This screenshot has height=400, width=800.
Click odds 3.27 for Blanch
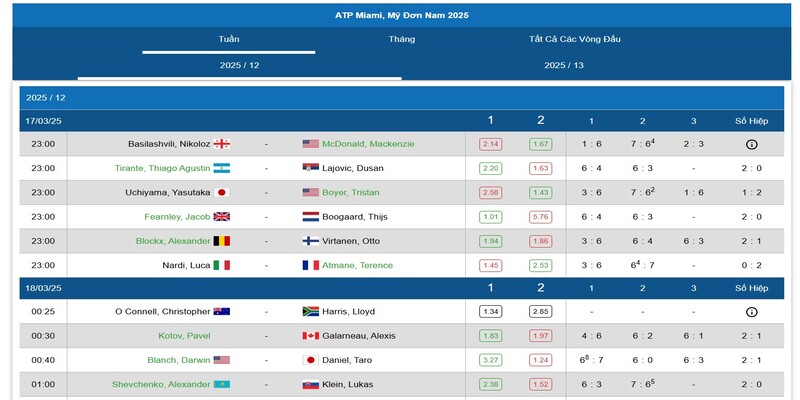coord(490,360)
